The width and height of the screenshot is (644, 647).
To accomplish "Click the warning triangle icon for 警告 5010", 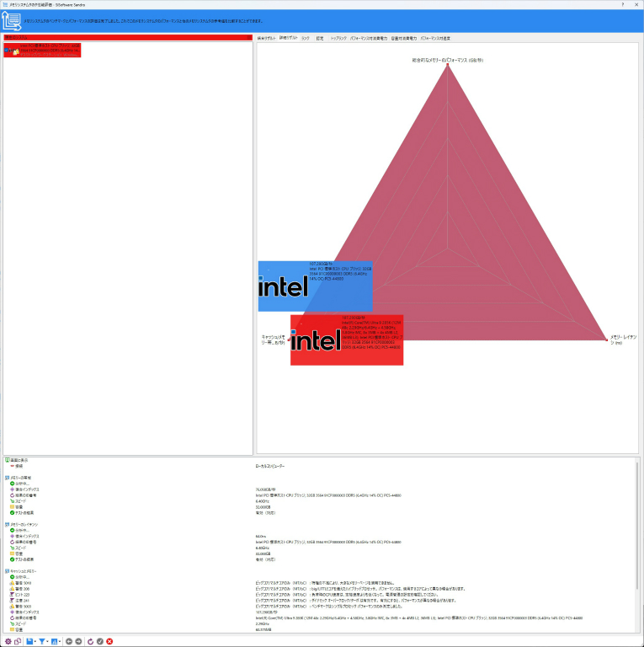I will coord(13,583).
